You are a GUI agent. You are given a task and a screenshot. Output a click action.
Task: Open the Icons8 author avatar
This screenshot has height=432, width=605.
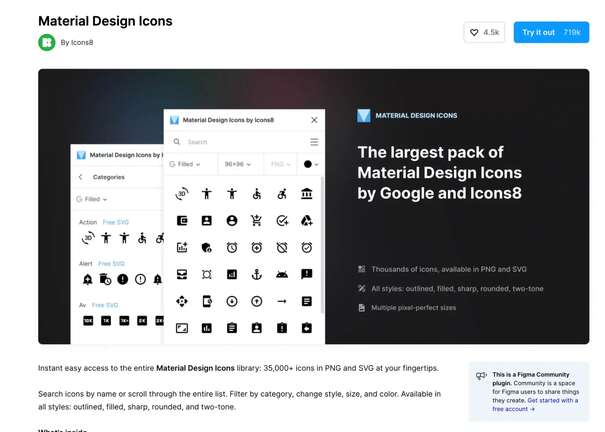[x=47, y=42]
